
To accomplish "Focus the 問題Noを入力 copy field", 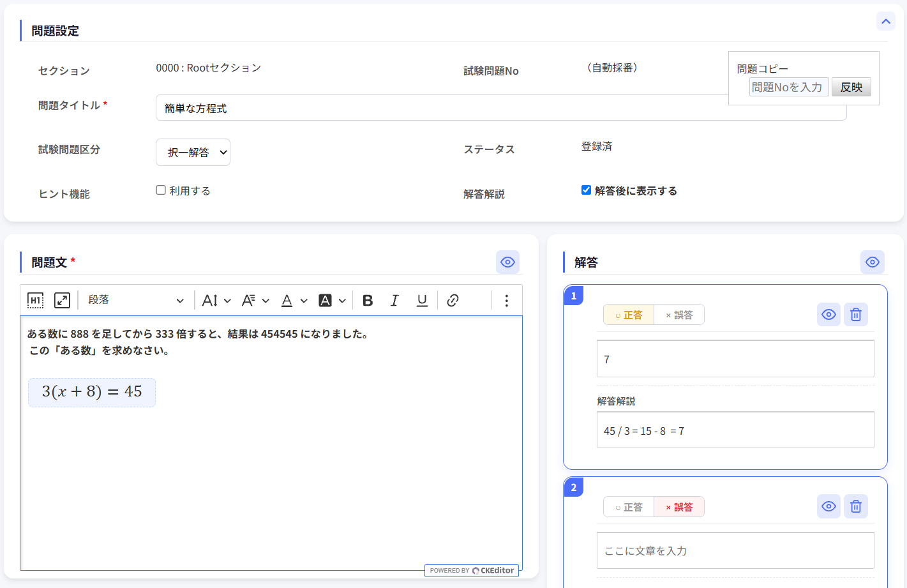I will [x=789, y=87].
